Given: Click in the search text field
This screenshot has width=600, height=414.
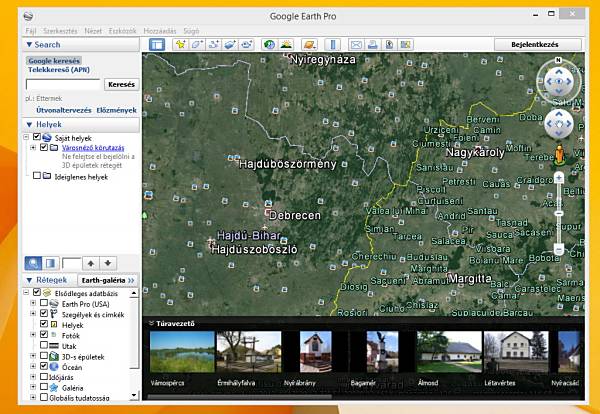Looking at the screenshot, I should coord(63,85).
